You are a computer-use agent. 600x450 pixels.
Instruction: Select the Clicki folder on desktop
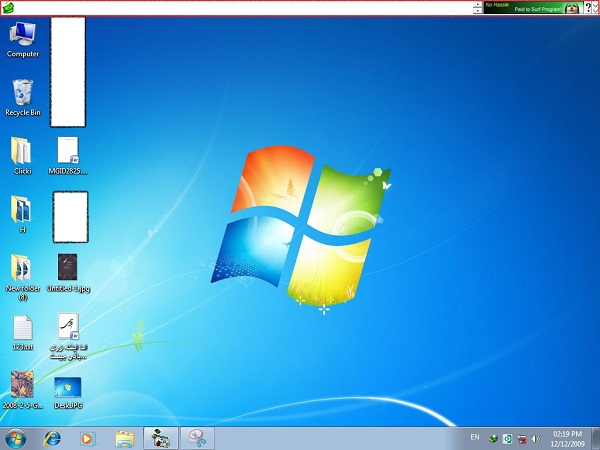pos(22,153)
